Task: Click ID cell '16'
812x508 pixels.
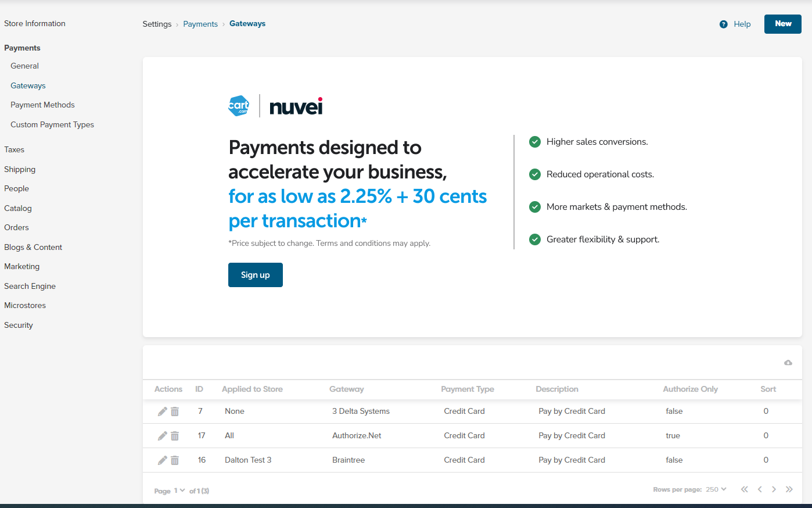Action: point(202,460)
